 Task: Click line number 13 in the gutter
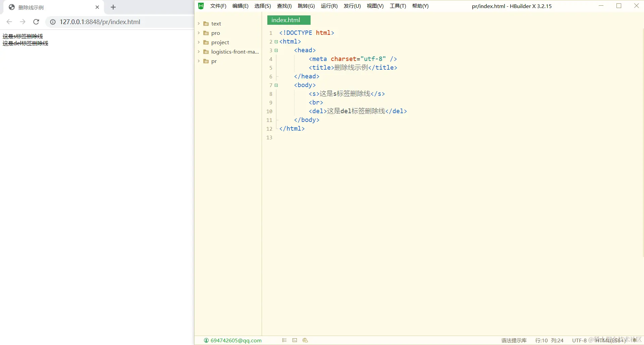click(269, 138)
